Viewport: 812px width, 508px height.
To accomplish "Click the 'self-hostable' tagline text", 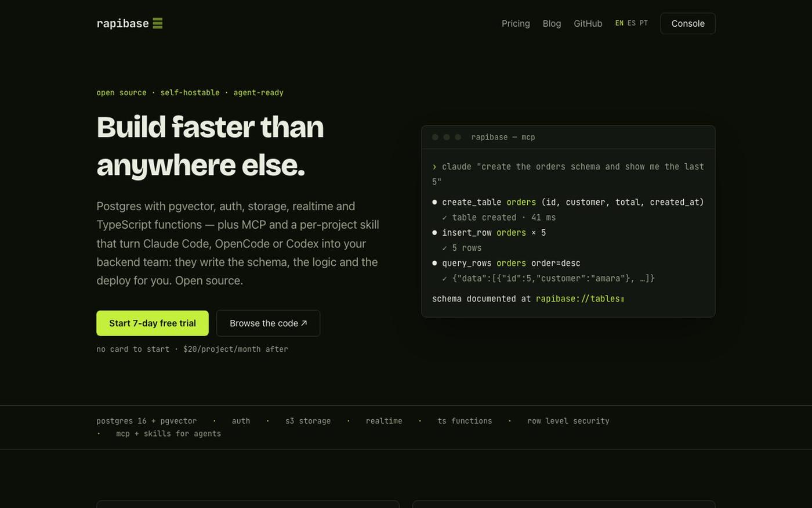I will [190, 93].
